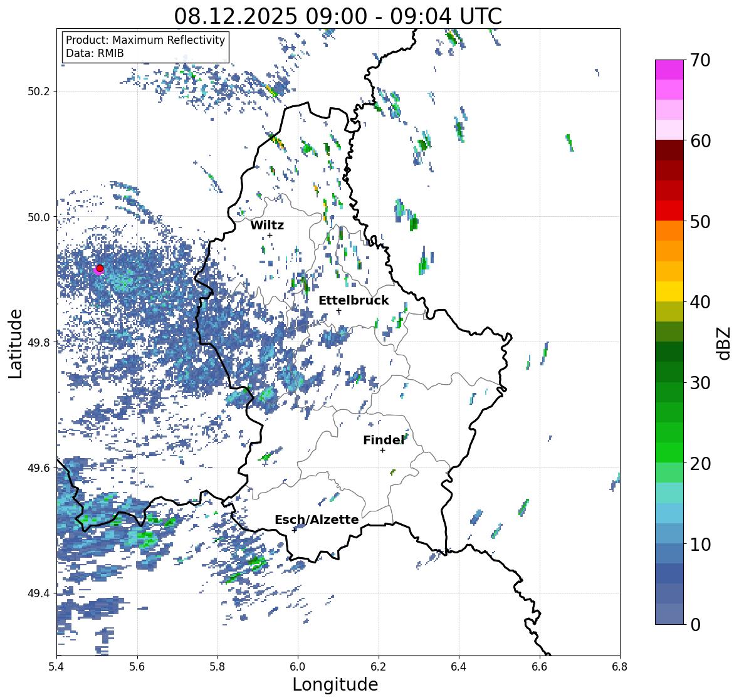
Task: Click the magenta top colorbar segment
Action: coord(669,70)
